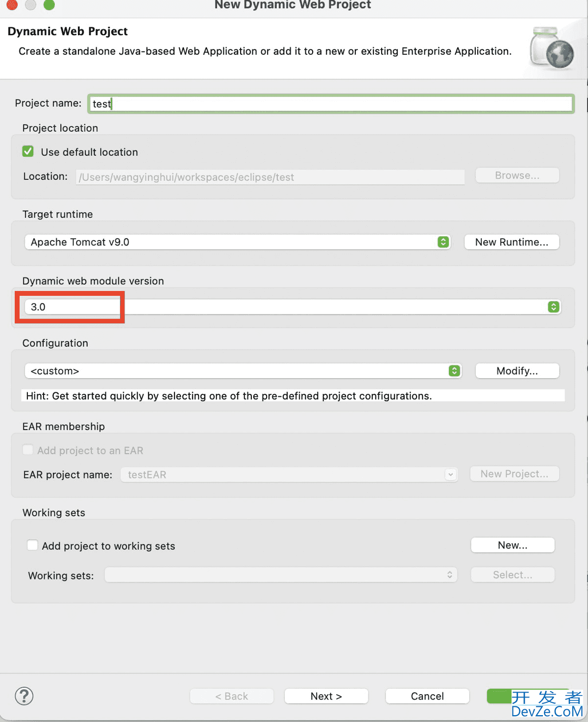Click the yellow minimize window button
The width and height of the screenshot is (588, 722).
click(30, 5)
